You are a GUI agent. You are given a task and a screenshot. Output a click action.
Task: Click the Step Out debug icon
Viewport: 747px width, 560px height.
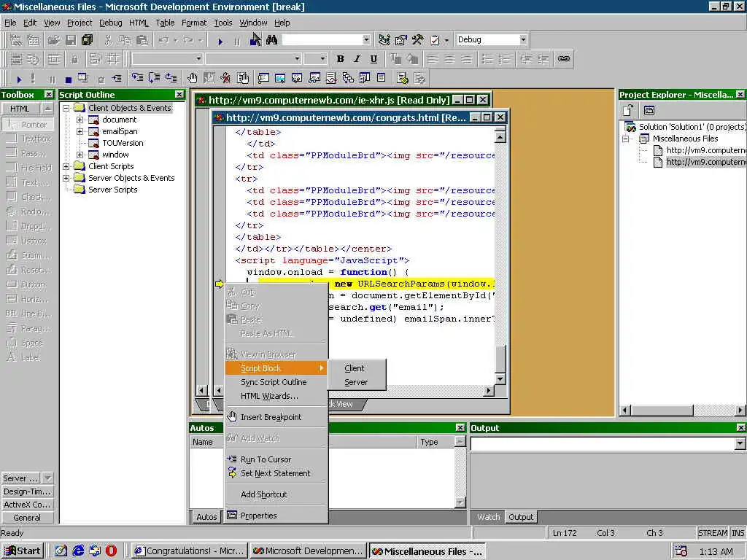[x=171, y=77]
